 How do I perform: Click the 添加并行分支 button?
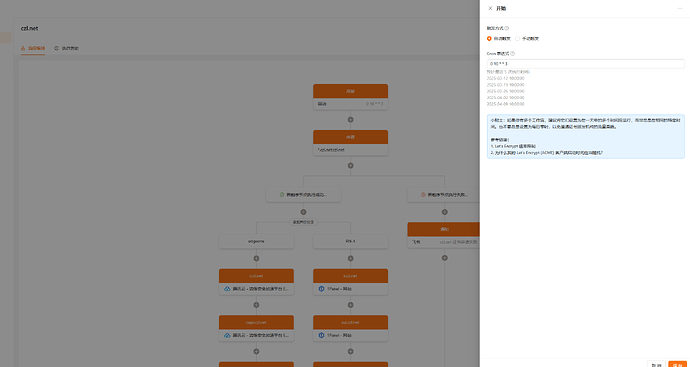[x=303, y=223]
